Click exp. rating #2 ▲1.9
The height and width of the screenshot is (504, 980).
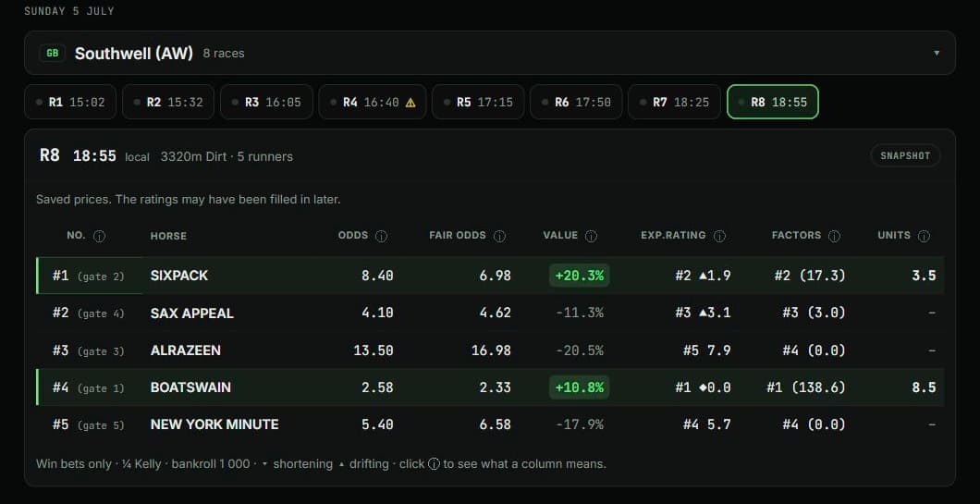point(703,276)
